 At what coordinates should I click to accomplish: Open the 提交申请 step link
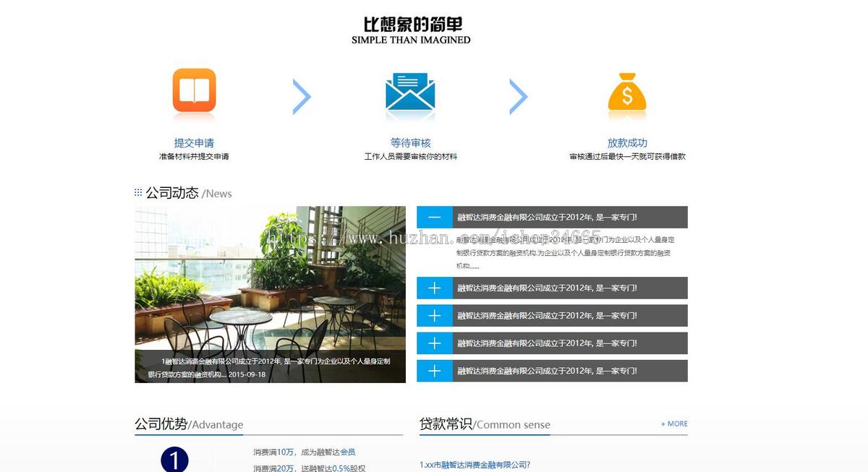click(x=194, y=143)
